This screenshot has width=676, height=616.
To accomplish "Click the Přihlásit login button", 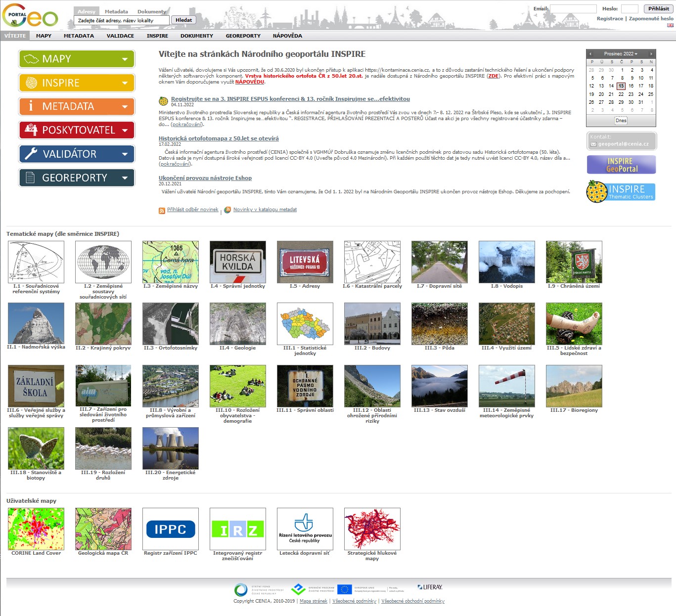I will point(658,9).
